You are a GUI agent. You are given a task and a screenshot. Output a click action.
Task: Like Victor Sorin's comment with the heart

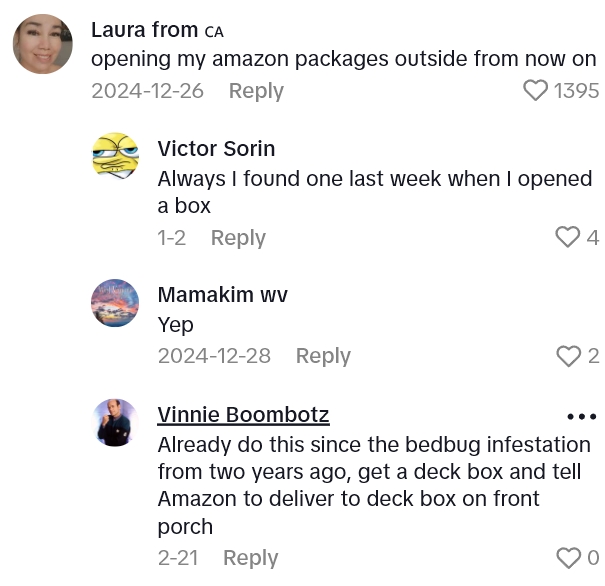pos(567,238)
